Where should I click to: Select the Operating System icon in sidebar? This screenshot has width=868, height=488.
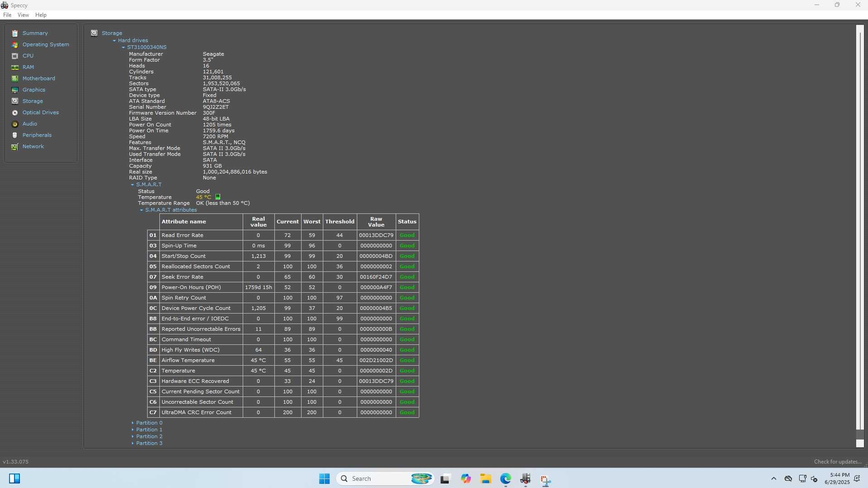point(15,45)
